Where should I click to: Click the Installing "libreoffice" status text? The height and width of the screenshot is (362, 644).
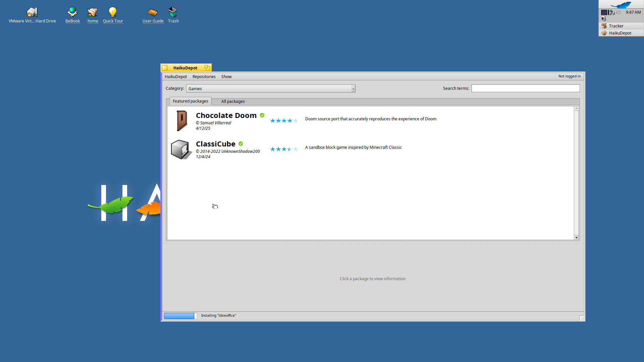point(219,316)
